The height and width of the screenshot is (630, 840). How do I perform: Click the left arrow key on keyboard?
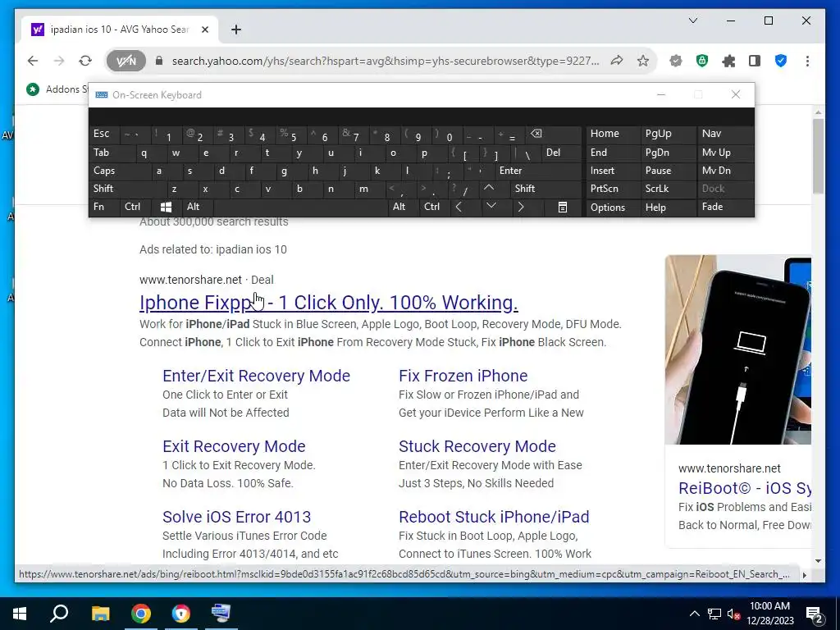click(459, 207)
